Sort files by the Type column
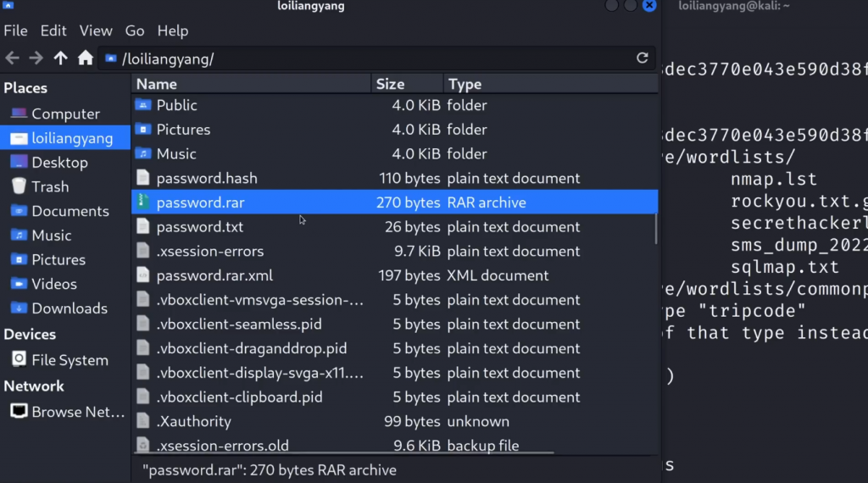 pyautogui.click(x=549, y=84)
